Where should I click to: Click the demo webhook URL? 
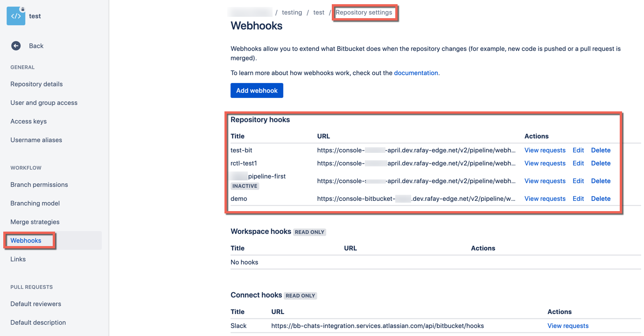pyautogui.click(x=416, y=199)
